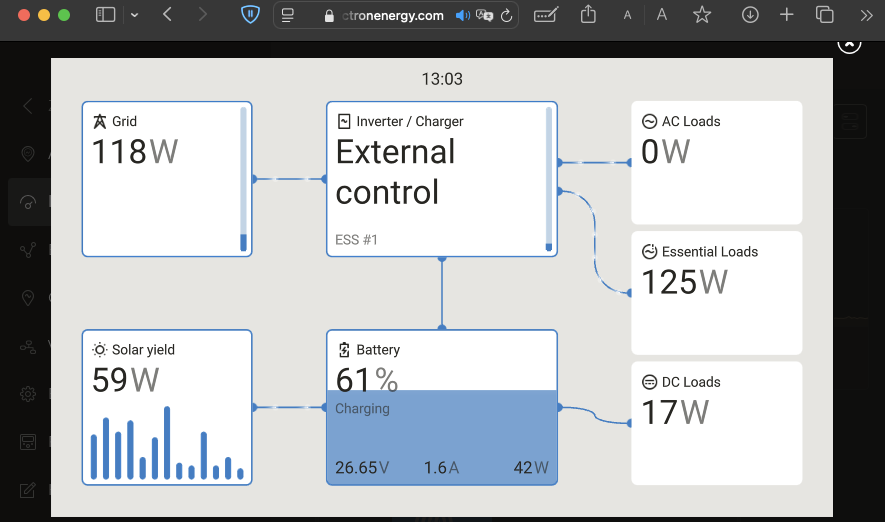Image resolution: width=885 pixels, height=522 pixels.
Task: Click the Battery charging icon
Action: pyautogui.click(x=344, y=350)
